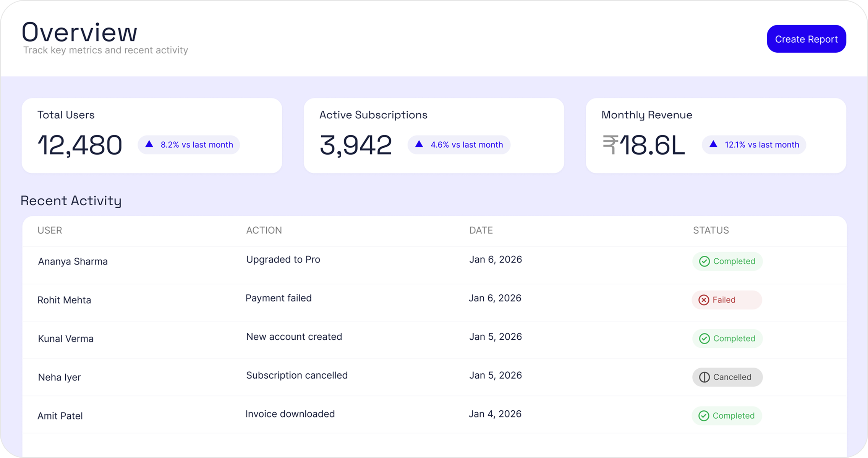Open the STATUS column header to sort
The width and height of the screenshot is (868, 458).
(x=711, y=230)
